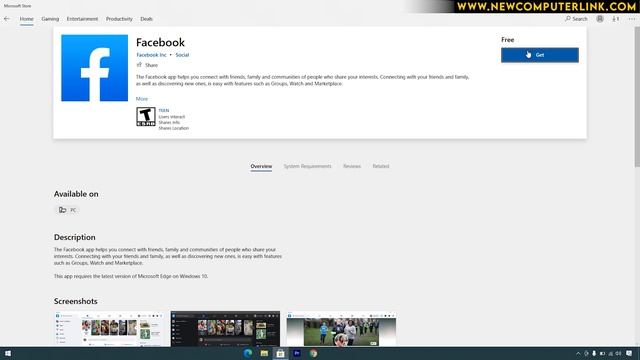Open Facebook Inc publisher link
The width and height of the screenshot is (640, 360).
(151, 55)
